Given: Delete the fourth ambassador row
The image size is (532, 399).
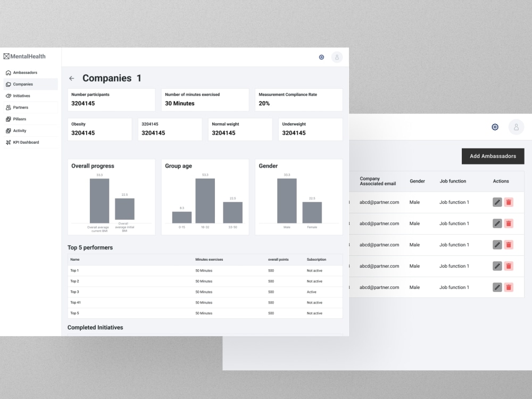Looking at the screenshot, I should (509, 266).
